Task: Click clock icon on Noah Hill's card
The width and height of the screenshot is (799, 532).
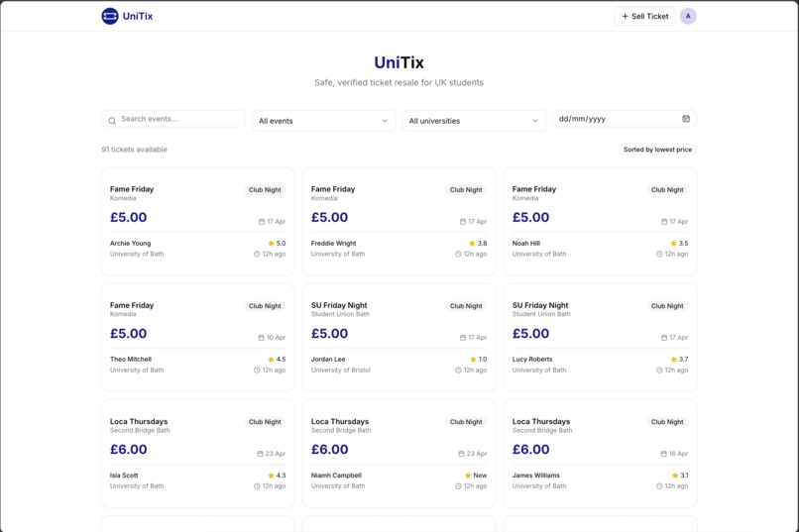Action: 659,254
